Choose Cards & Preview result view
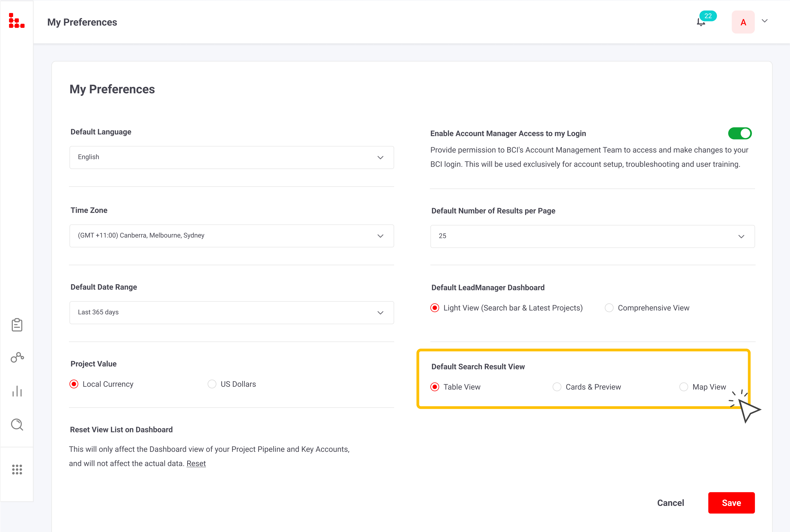 pos(557,387)
